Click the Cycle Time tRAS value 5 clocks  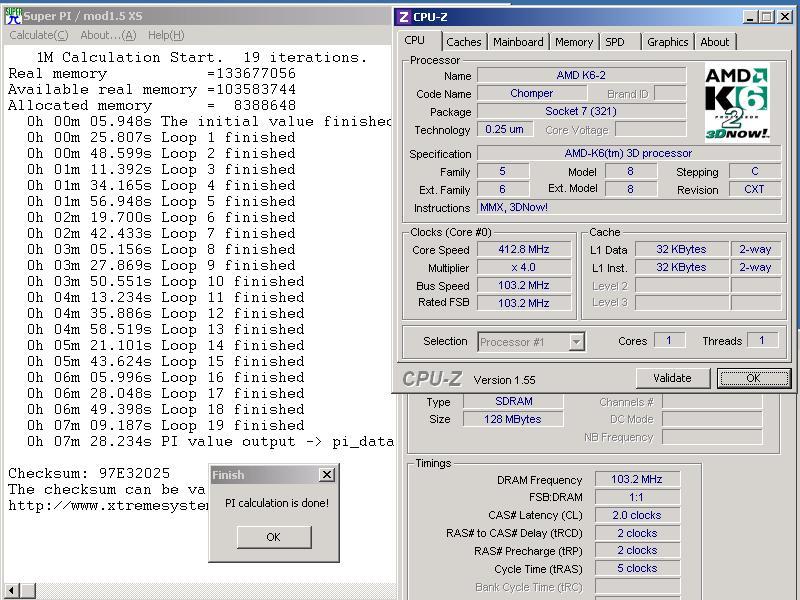click(x=637, y=568)
